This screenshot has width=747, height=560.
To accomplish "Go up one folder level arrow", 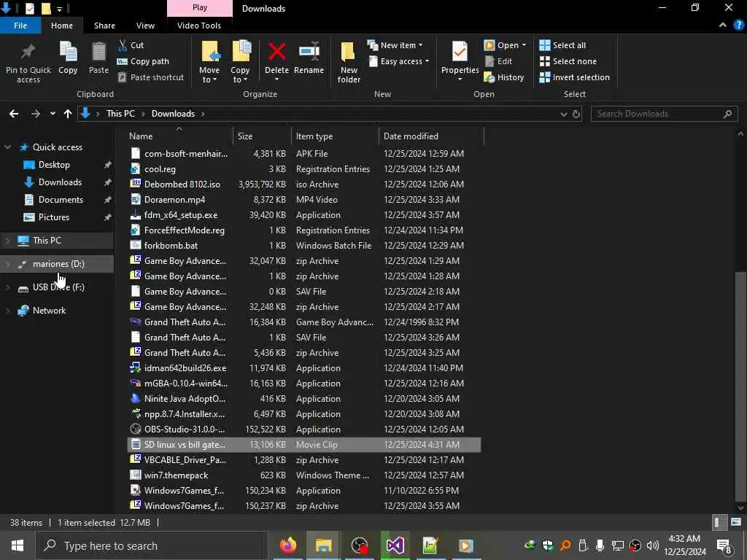I will pos(68,114).
